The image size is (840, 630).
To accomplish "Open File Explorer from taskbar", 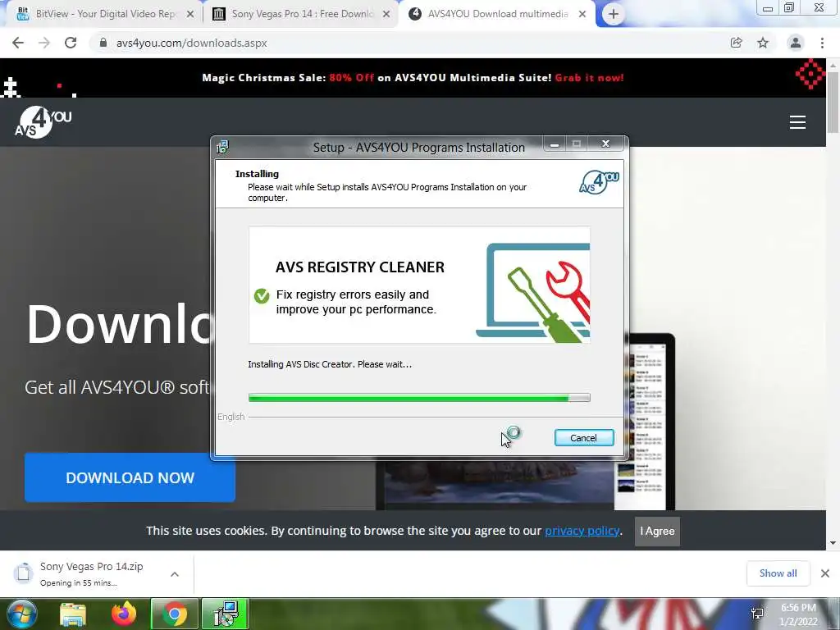I will 73,614.
